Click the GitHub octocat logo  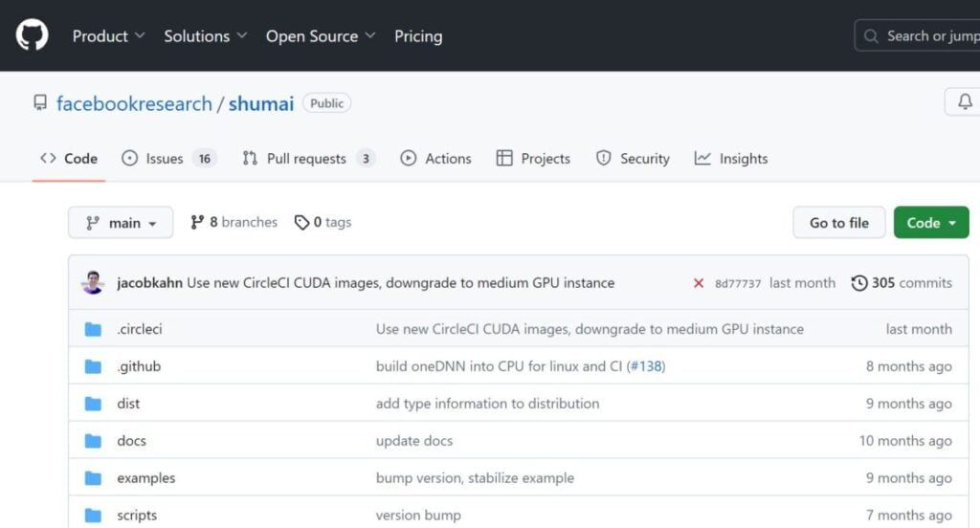[x=32, y=35]
